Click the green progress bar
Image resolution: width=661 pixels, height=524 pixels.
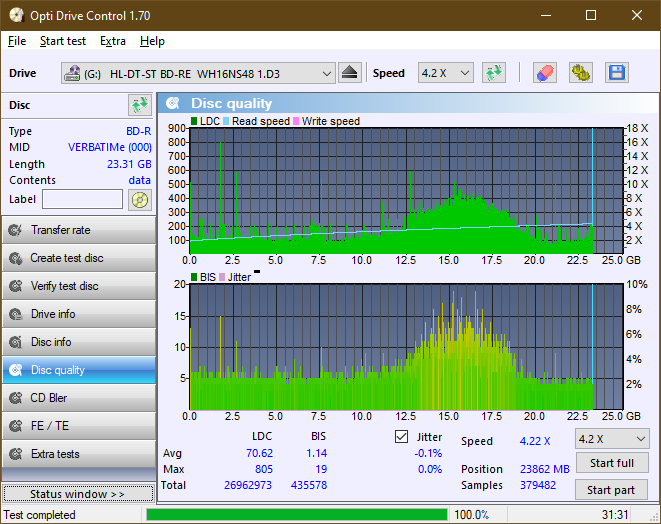click(297, 515)
